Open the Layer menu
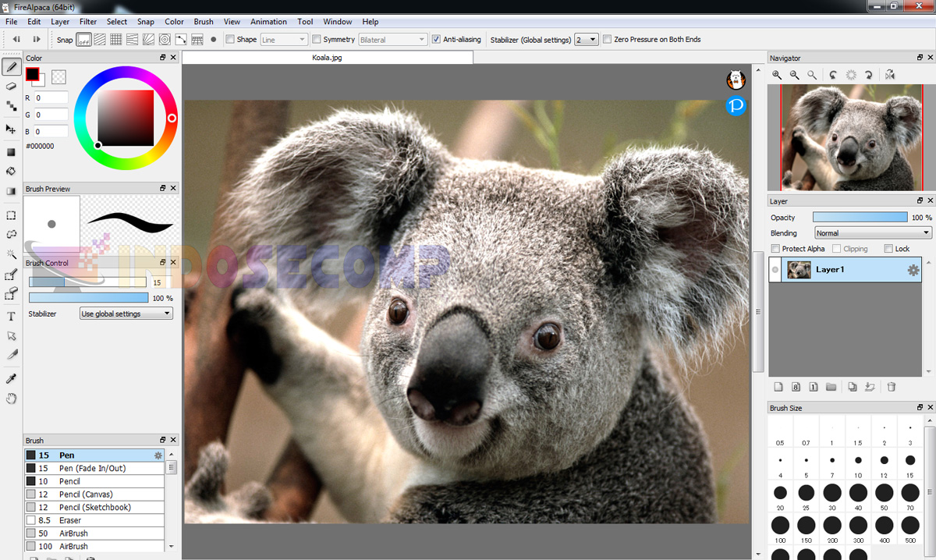 click(60, 22)
